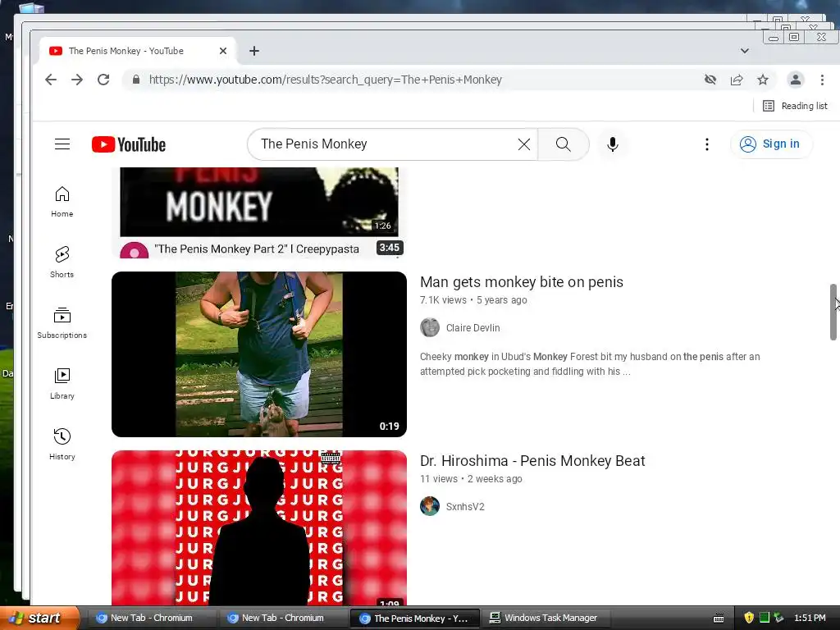Start voice search with the microphone
Viewport: 840px width, 630px height.
click(x=613, y=144)
